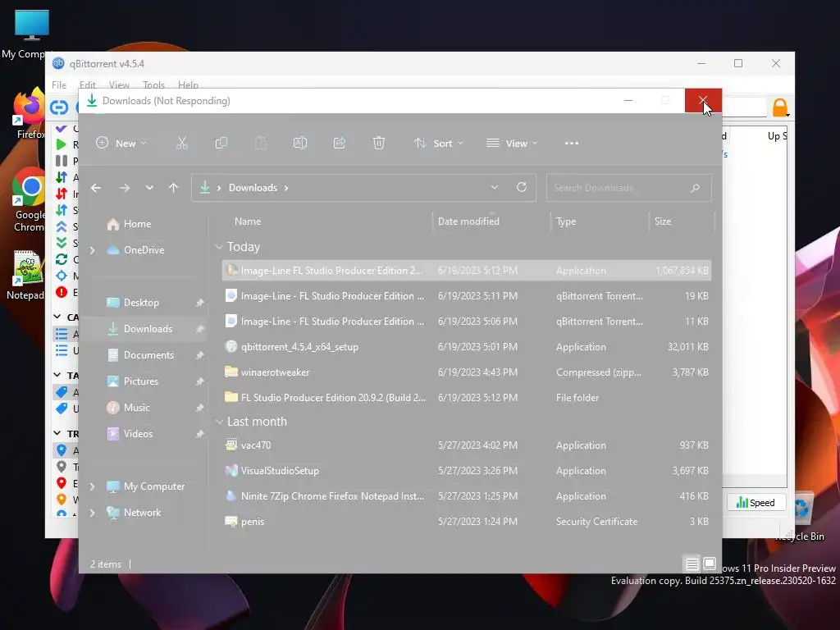Open the Edit menu in qBittorrent

[87, 84]
